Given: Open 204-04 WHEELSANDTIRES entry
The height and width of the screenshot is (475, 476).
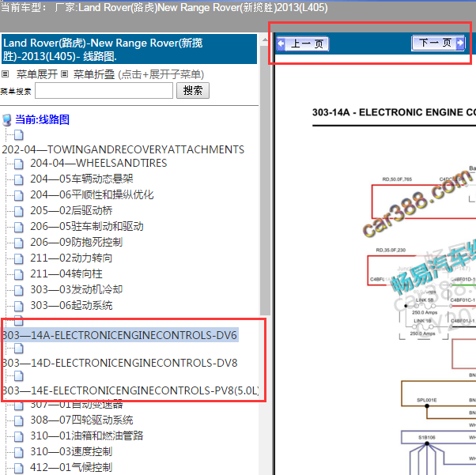Looking at the screenshot, I should click(98, 164).
